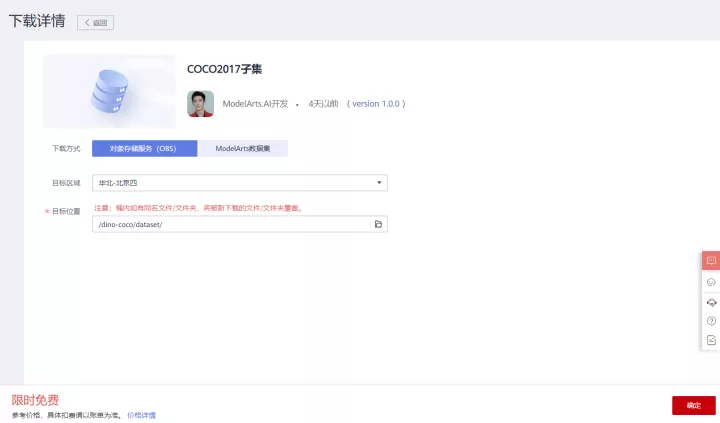The height and width of the screenshot is (423, 720).
Task: Click the sidebar icon below the smiley face
Action: tap(711, 302)
